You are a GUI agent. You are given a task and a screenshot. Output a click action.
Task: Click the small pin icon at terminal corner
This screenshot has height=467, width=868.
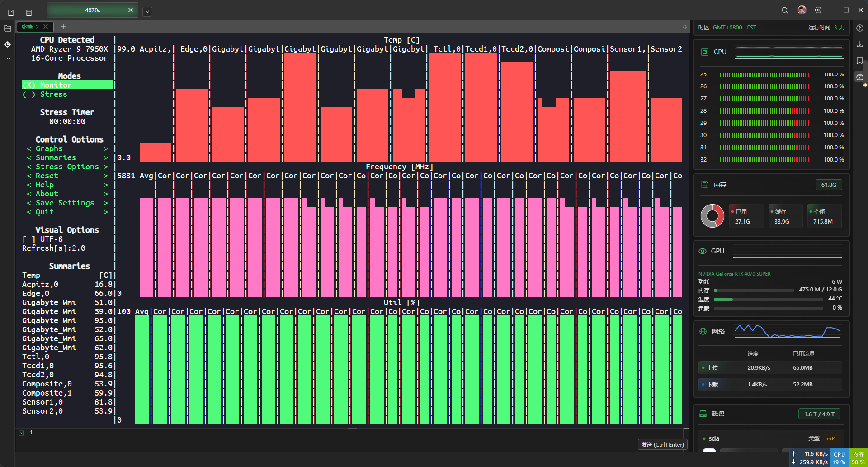click(x=685, y=27)
